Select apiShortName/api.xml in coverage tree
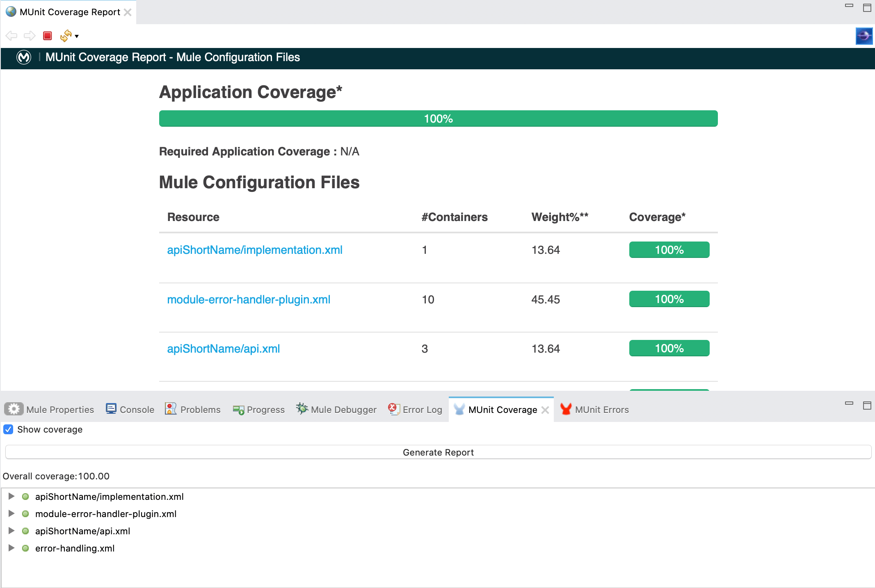This screenshot has width=875, height=588. tap(82, 531)
